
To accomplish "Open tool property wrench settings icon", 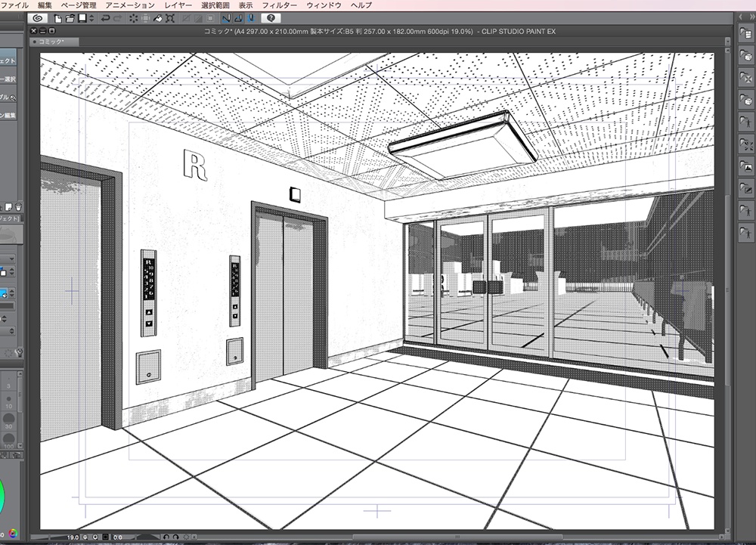I will [19, 353].
